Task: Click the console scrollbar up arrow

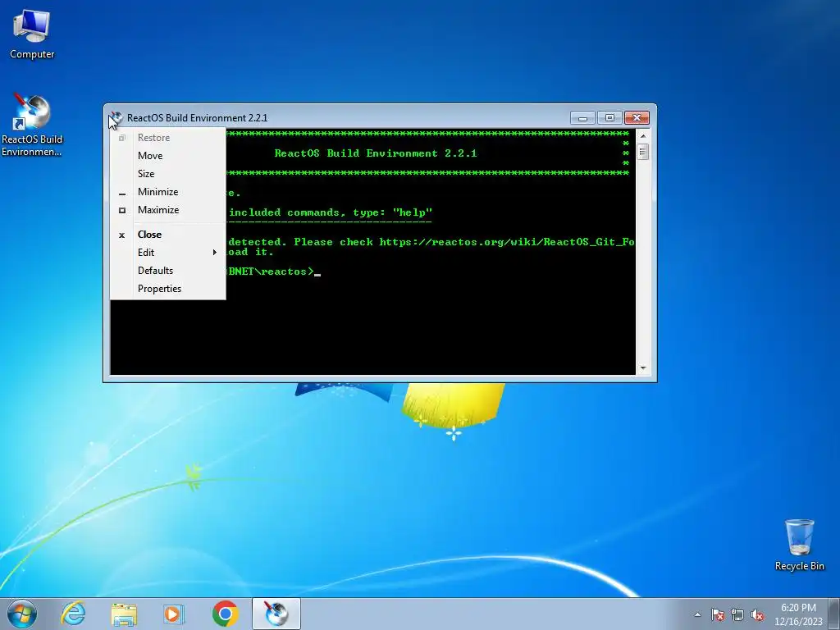Action: [x=643, y=136]
